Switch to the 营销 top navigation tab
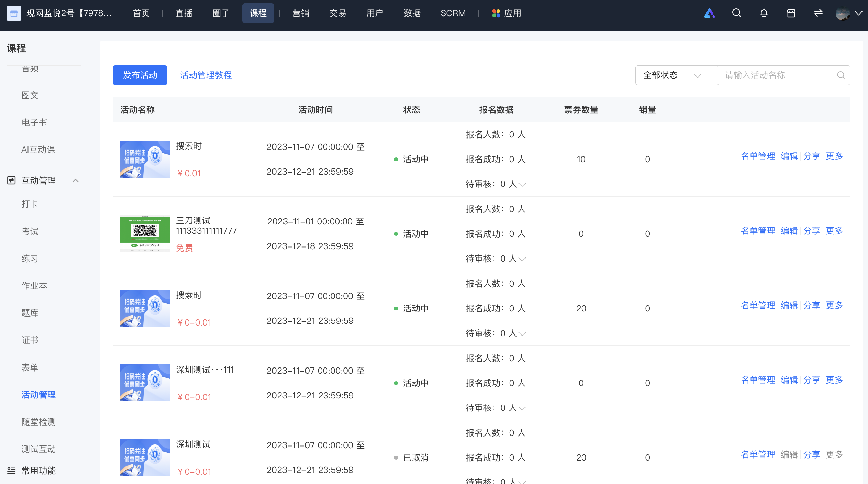The image size is (868, 484). pos(301,13)
